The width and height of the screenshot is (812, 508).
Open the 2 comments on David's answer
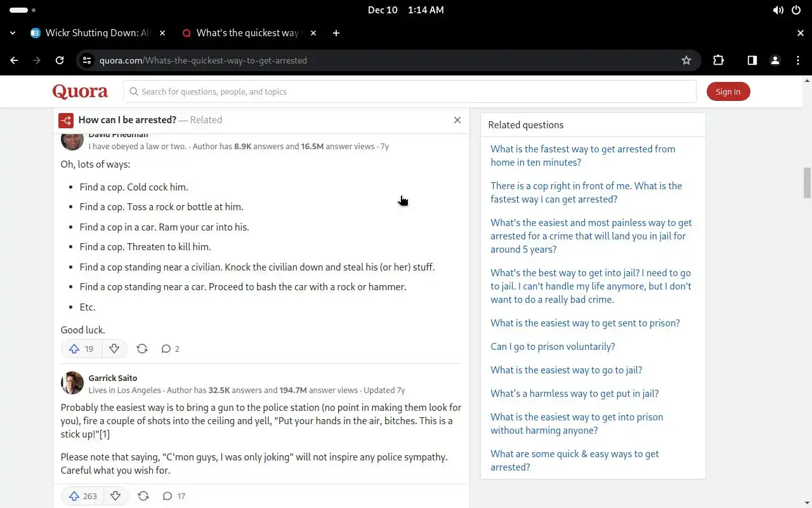pyautogui.click(x=170, y=349)
